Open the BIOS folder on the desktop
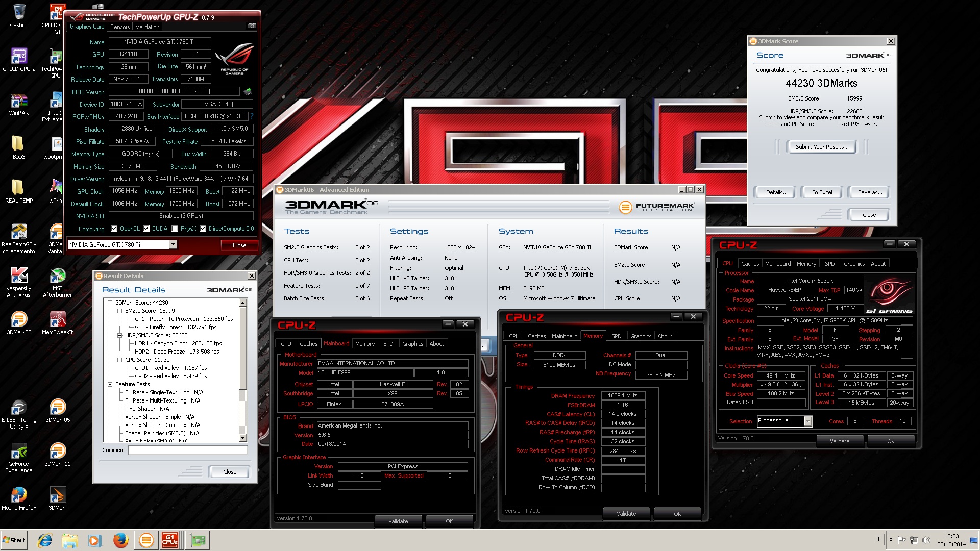980x551 pixels. coord(19,147)
